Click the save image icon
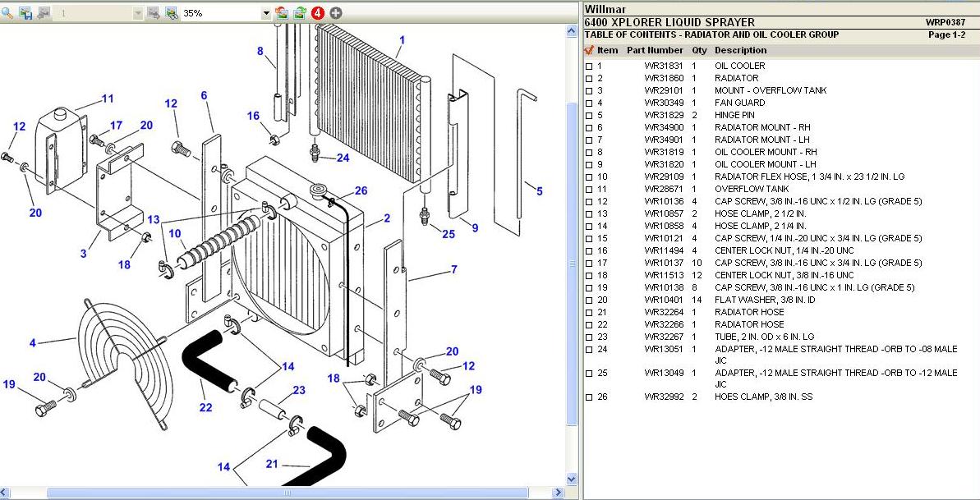 [x=25, y=12]
